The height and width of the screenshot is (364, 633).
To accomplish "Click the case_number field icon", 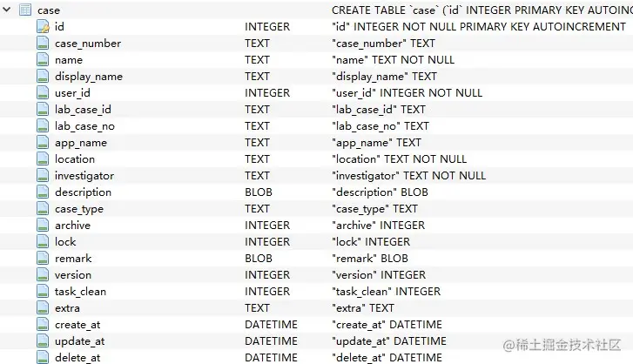I will [43, 44].
